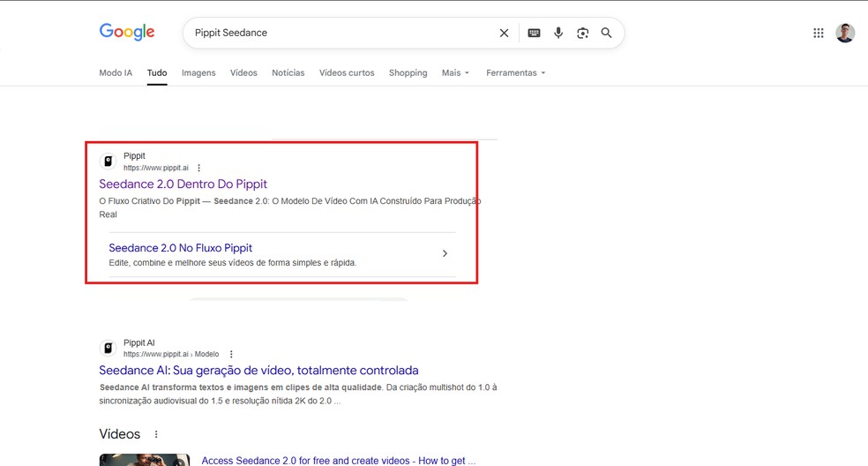Open Seedance 2.0 No Fluxo Pippit sitelink

pyautogui.click(x=181, y=248)
